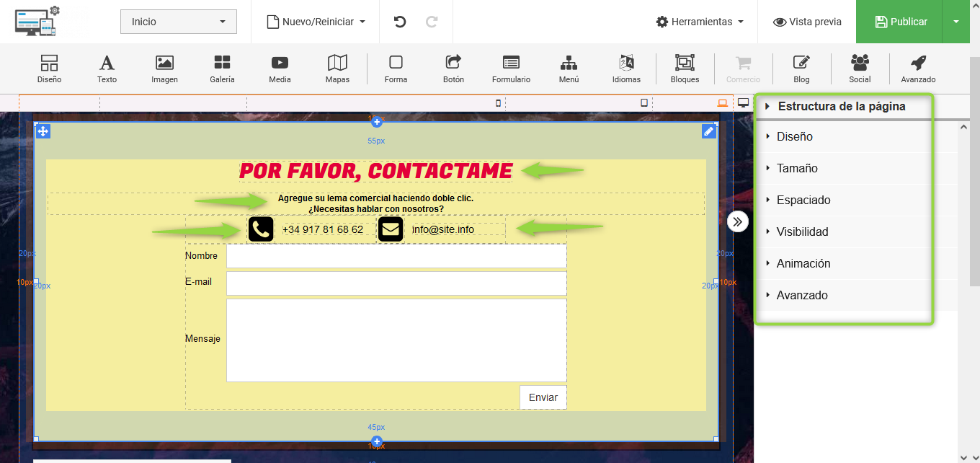Open the Diseño layout tool
980x463 pixels.
(x=49, y=69)
